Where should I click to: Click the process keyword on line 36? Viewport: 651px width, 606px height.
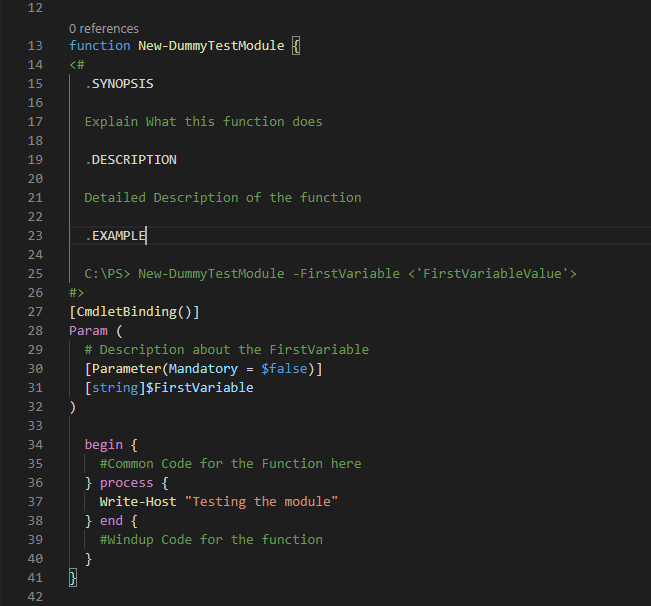(x=126, y=483)
